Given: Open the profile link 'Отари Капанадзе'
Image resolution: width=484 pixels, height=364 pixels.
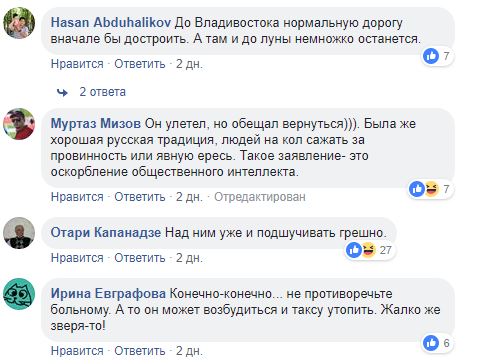Looking at the screenshot, I should pyautogui.click(x=106, y=233).
